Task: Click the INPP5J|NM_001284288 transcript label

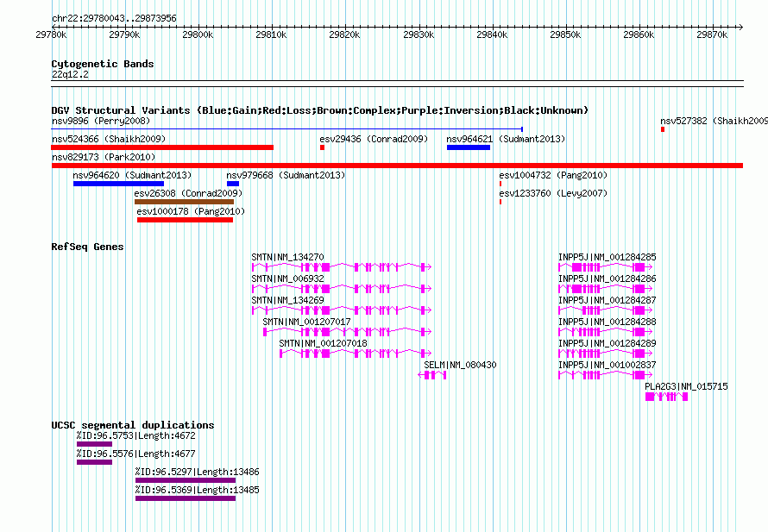Action: 607,322
